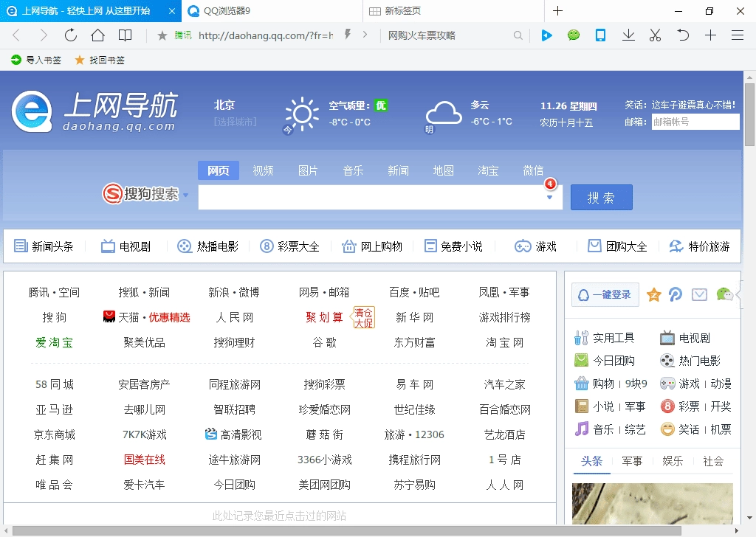Select the 视频 search category tab
The image size is (756, 537).
point(264,170)
